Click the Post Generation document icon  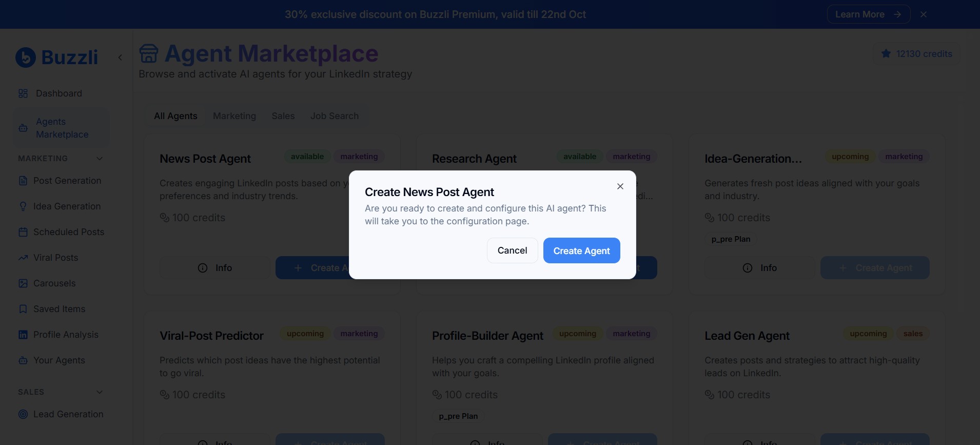(23, 181)
